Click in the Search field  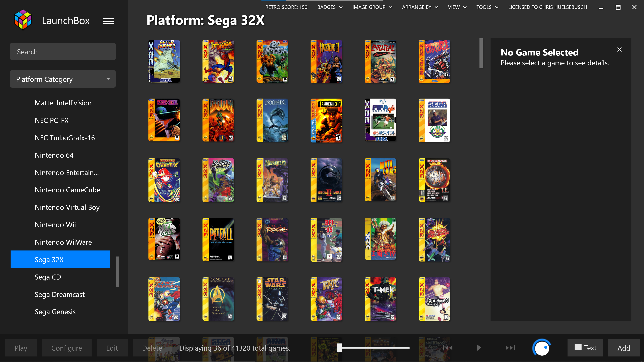[x=63, y=51]
